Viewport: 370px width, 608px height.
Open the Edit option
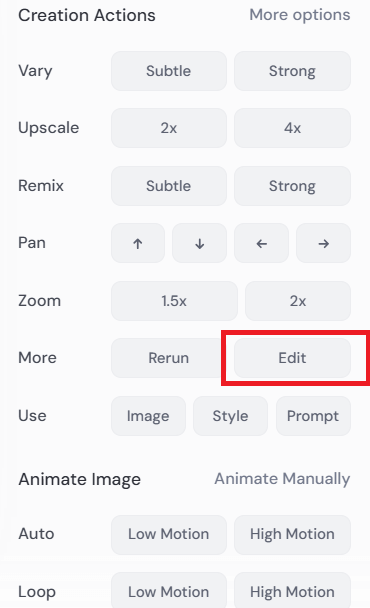pos(292,358)
